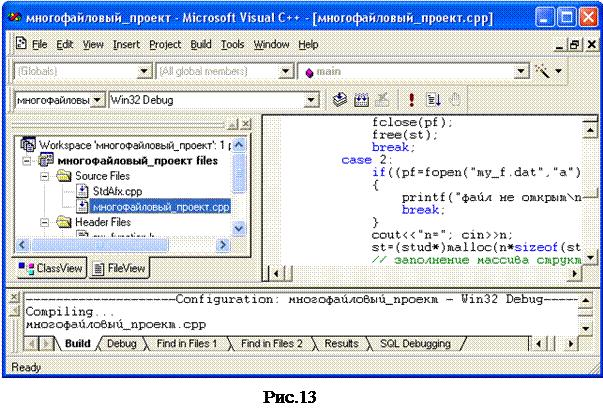Click the hand Insert Breakpoint icon
Image resolution: width=603 pixels, height=413 pixels.
455,100
